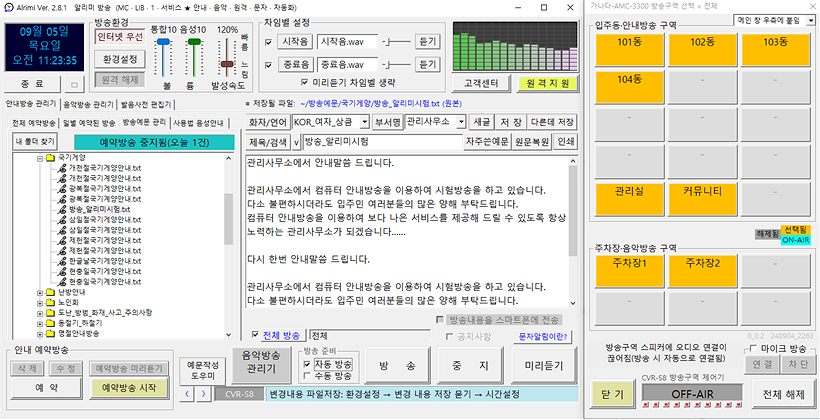The image size is (820, 420).
Task: Expand the 난방안내 folder node
Action: point(40,292)
